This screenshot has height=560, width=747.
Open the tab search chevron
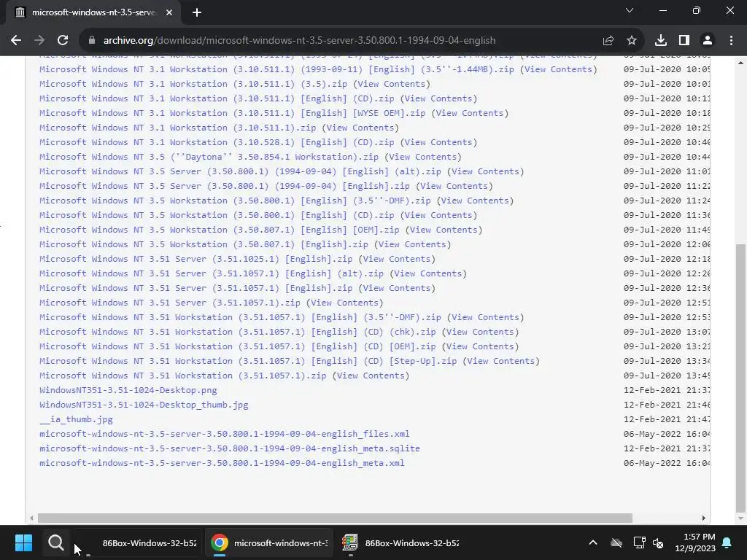click(630, 10)
